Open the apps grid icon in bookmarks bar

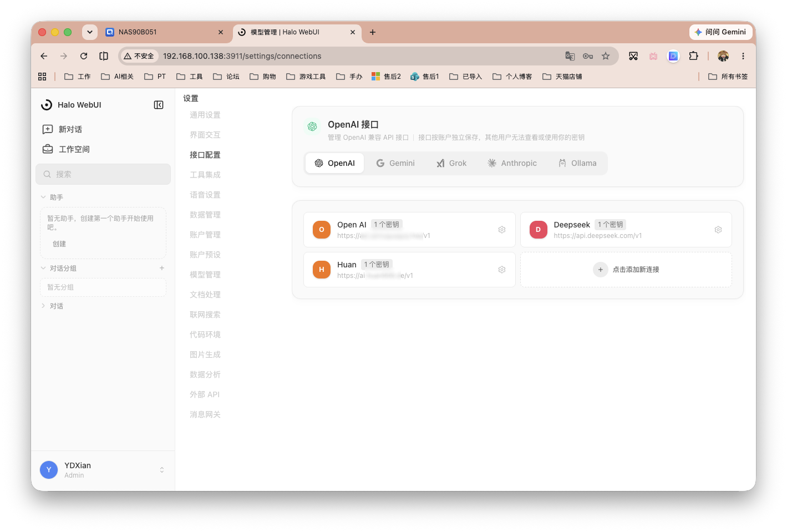tap(42, 77)
